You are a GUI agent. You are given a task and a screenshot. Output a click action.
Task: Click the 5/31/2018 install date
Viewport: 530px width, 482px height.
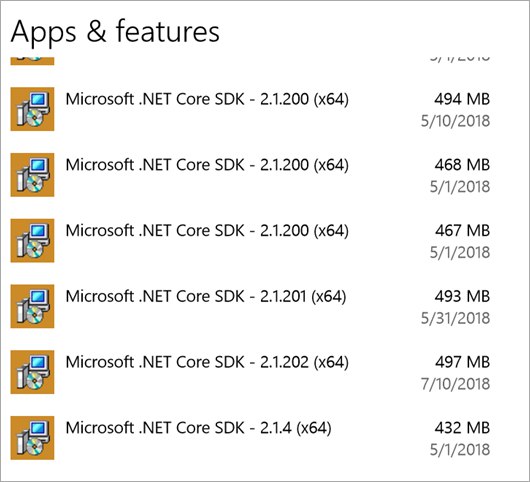point(455,318)
